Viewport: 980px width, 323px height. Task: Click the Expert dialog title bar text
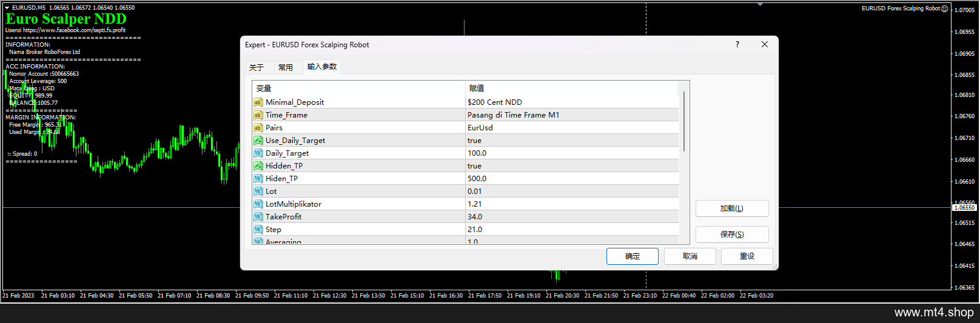click(307, 45)
